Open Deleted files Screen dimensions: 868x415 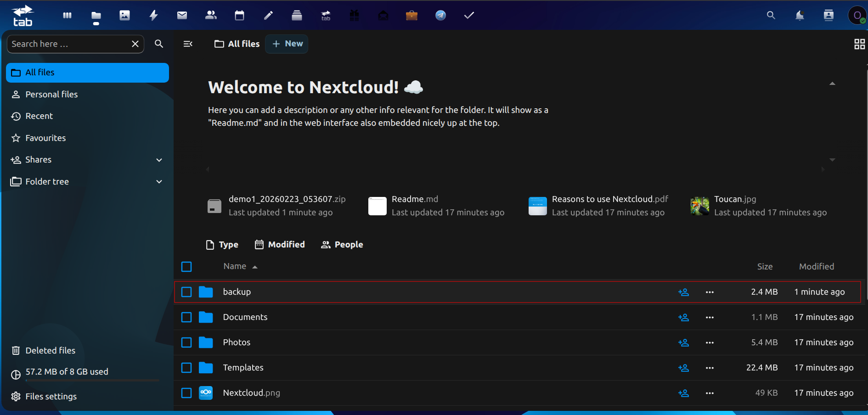pos(87,351)
